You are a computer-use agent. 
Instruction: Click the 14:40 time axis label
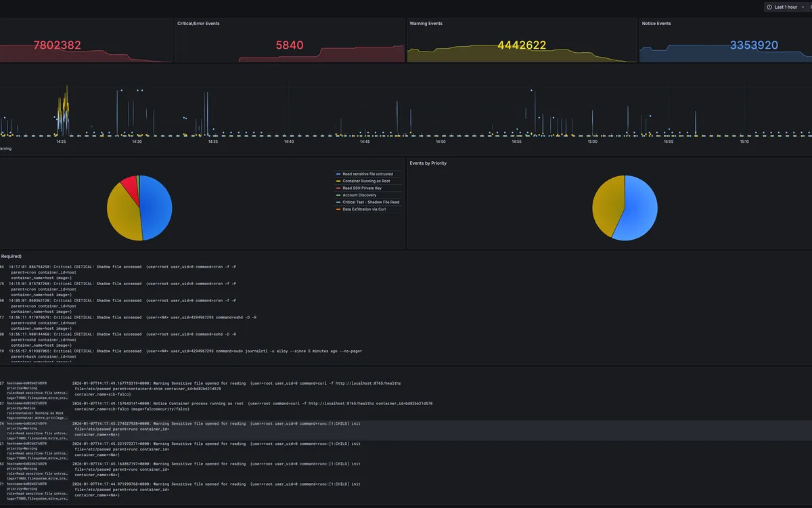pos(289,142)
